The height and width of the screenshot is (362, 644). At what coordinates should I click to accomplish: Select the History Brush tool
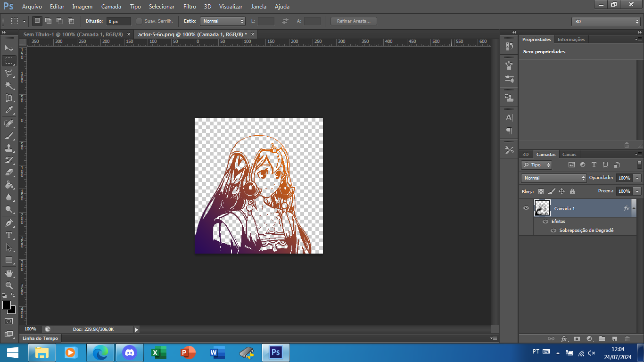click(9, 160)
